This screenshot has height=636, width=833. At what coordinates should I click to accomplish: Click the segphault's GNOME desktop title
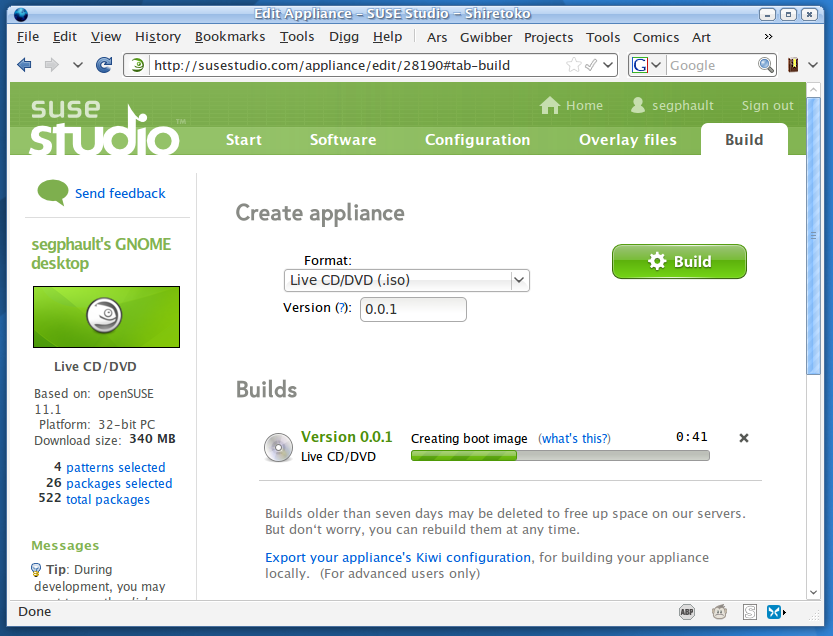[101, 253]
